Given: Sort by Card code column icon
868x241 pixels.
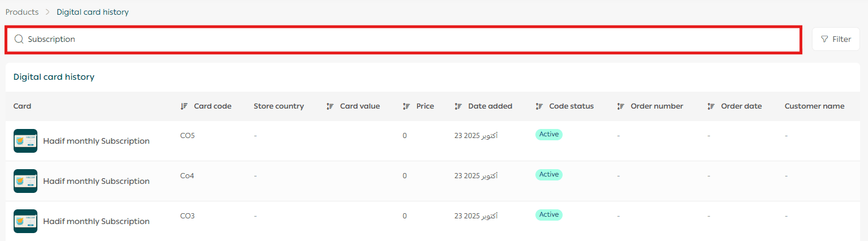Looking at the screenshot, I should pyautogui.click(x=184, y=106).
